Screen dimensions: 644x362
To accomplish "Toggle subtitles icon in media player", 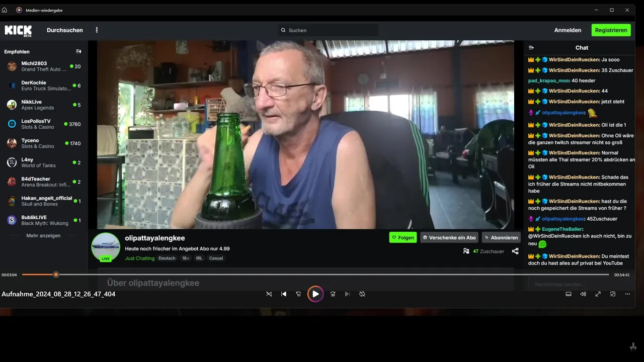I will click(569, 294).
